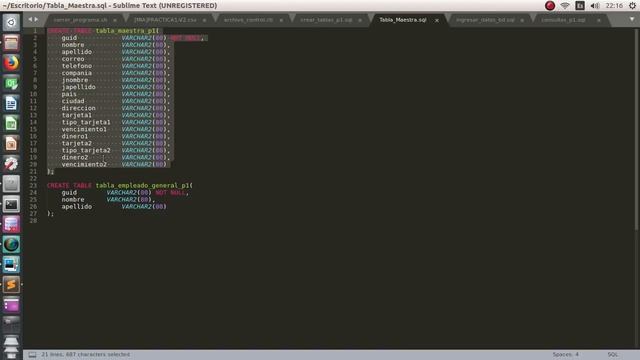Click '21 lines, 687 characters selected' status text

pos(86,355)
